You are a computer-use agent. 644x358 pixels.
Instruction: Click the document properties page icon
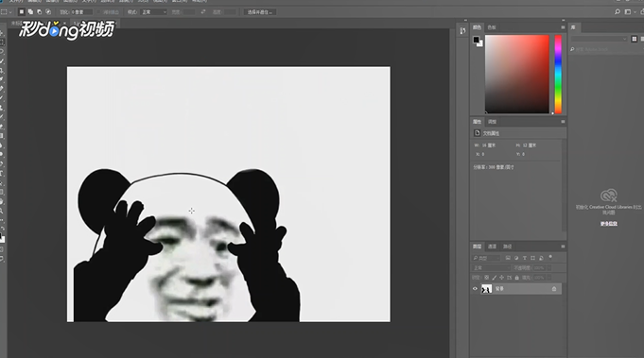[477, 133]
